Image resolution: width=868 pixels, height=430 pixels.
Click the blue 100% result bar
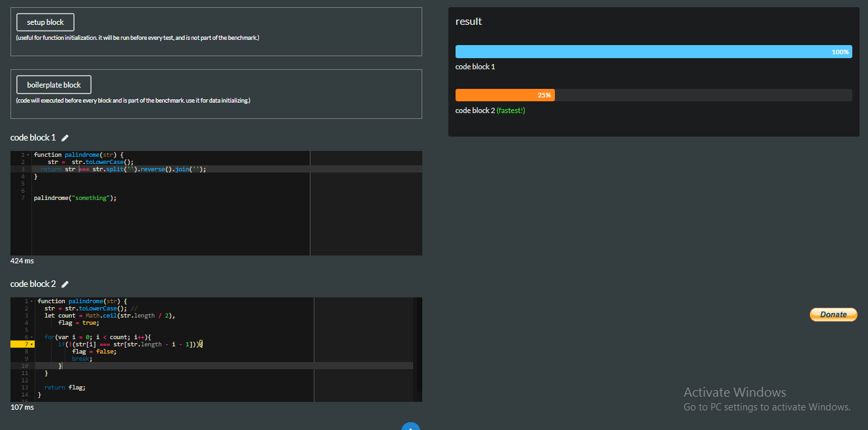(654, 52)
